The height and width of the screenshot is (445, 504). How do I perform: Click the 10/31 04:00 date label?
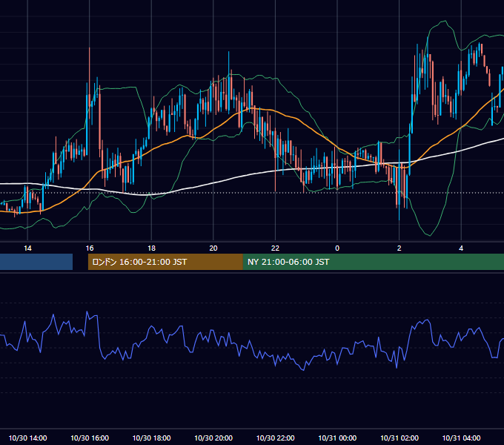(x=461, y=438)
